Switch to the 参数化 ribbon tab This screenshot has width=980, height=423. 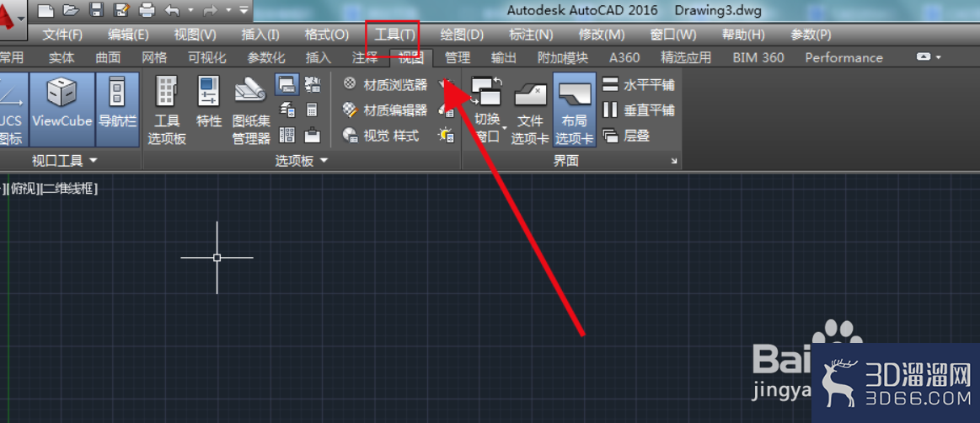(265, 57)
